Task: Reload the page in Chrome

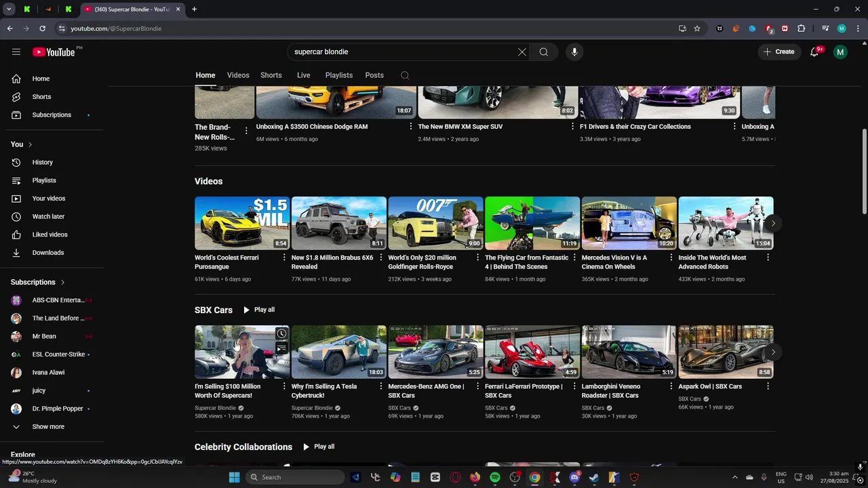Action: (42, 28)
